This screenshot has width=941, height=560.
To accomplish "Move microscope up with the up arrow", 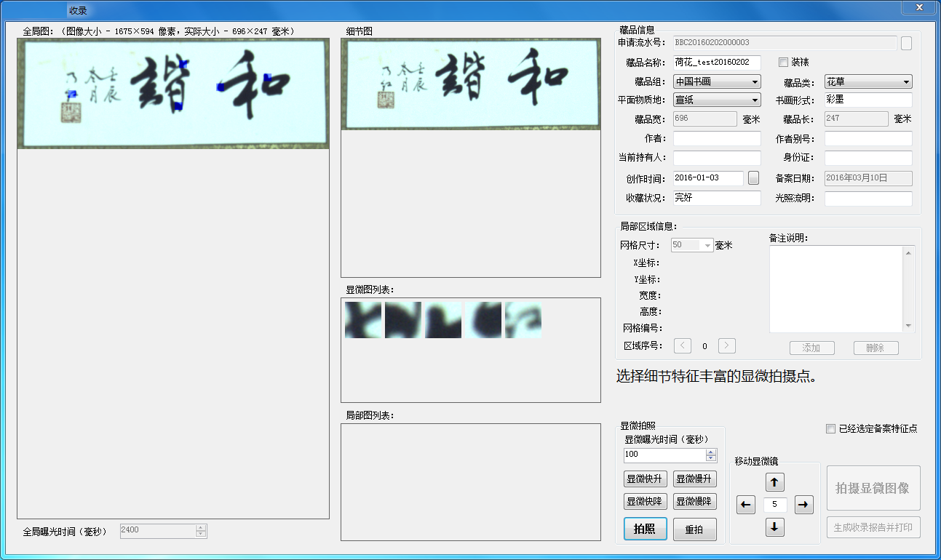I will (x=775, y=482).
